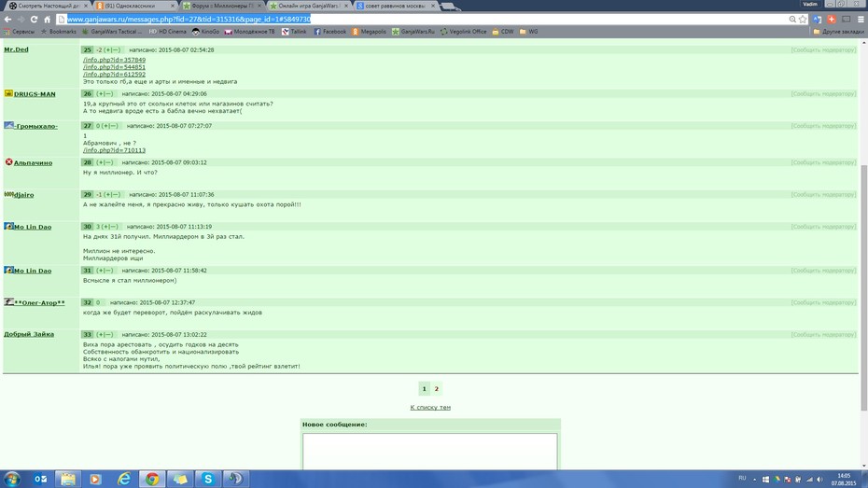
Task: Open the browser home page icon
Action: tap(47, 20)
